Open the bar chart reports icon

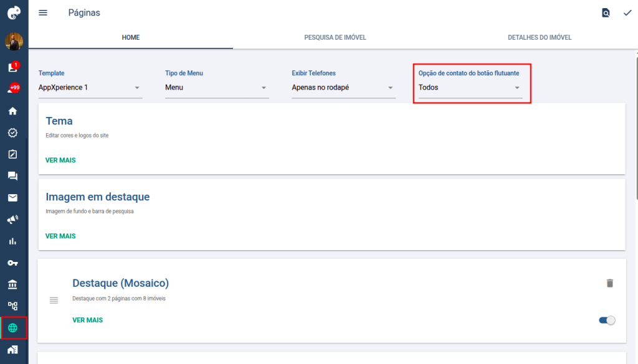[12, 241]
